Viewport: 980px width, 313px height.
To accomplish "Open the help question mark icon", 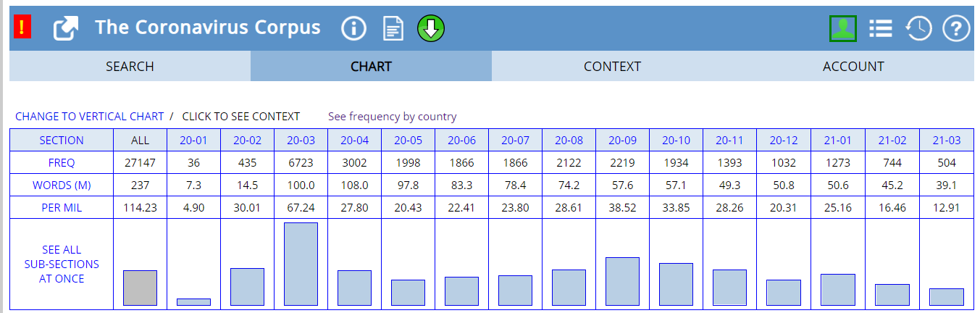I will [956, 28].
